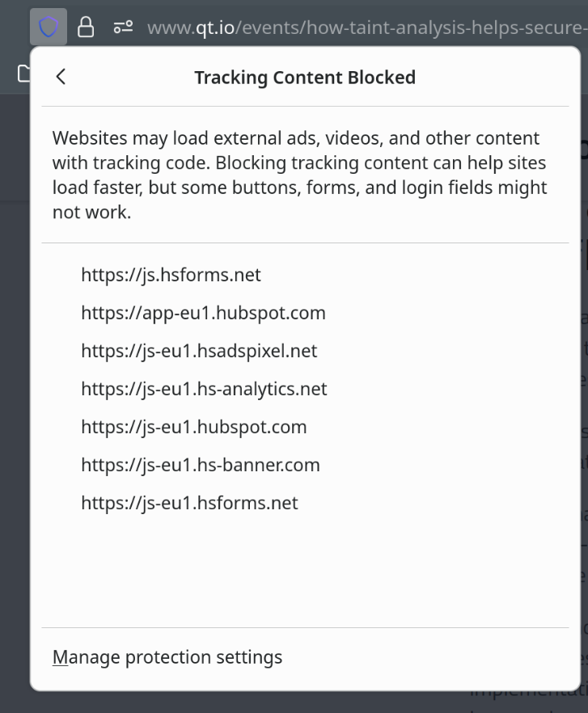Screen dimensions: 588x713
Task: Click the www.qt.io domain in address bar
Action: pyautogui.click(x=191, y=28)
